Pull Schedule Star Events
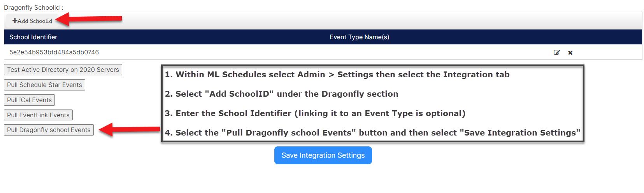 [x=44, y=85]
